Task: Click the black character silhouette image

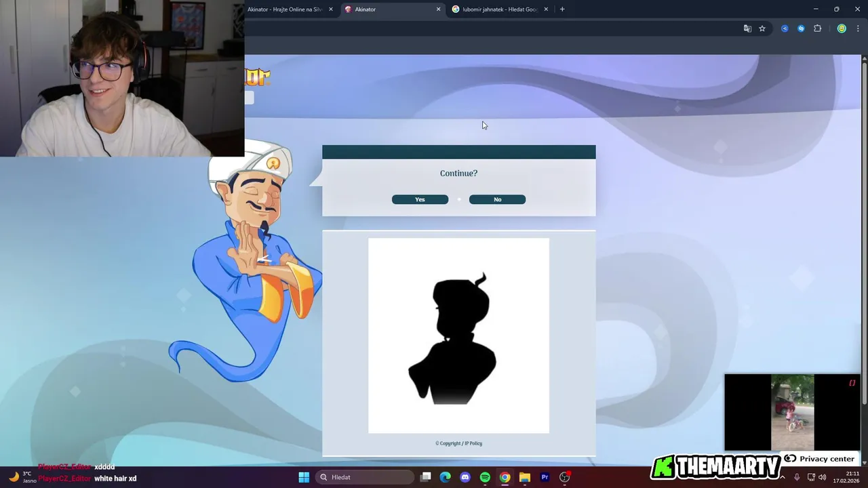Action: point(458,335)
